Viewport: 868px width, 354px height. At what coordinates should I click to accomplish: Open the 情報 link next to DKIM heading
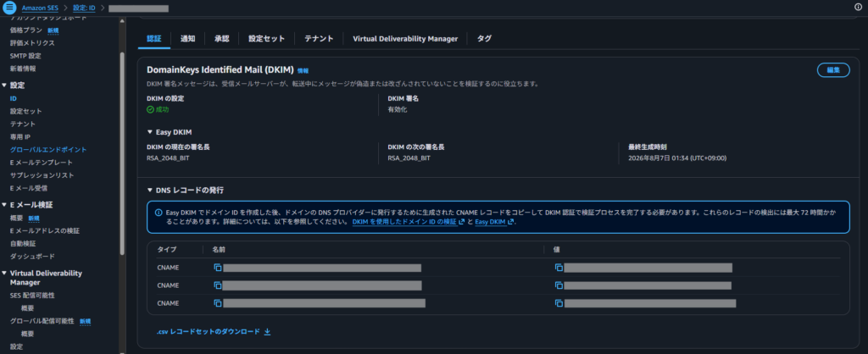(303, 71)
